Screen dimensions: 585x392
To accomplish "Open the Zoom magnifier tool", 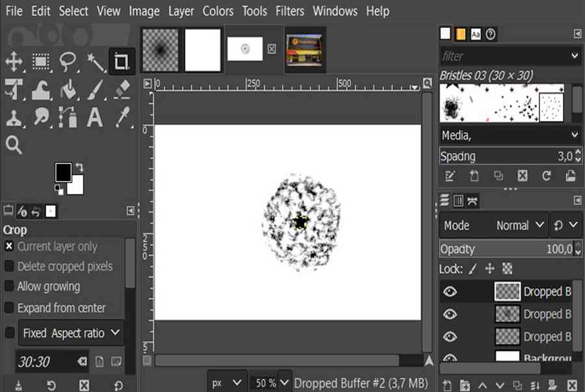I will 14,144.
